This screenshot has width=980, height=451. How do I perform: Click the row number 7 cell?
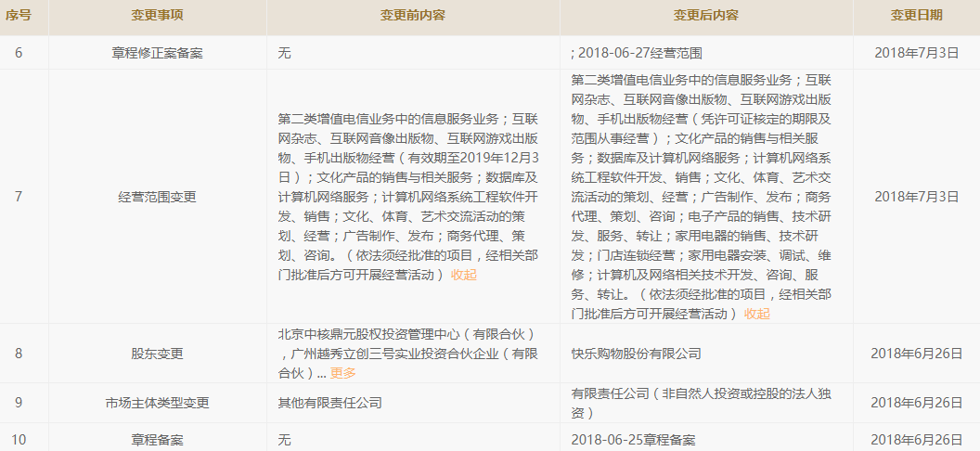point(19,197)
